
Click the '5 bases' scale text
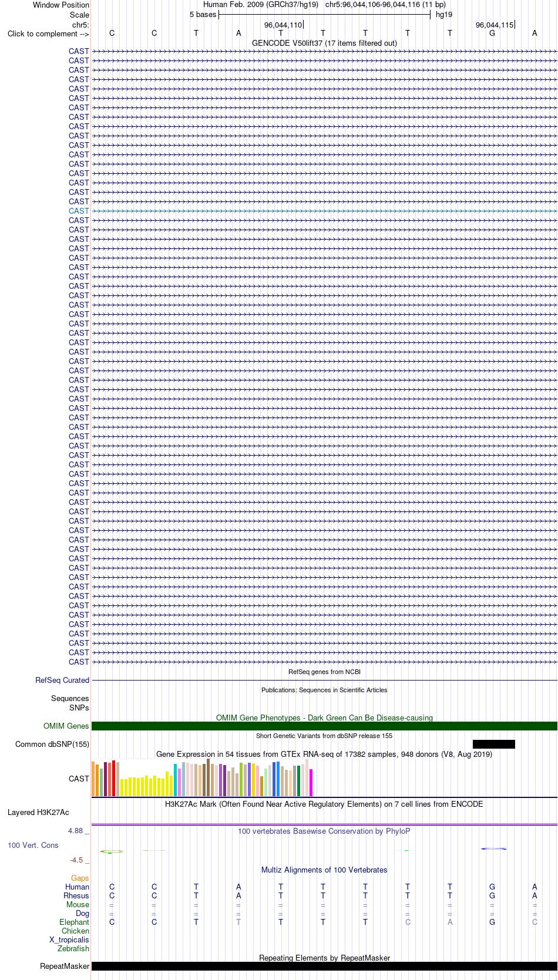[x=203, y=14]
